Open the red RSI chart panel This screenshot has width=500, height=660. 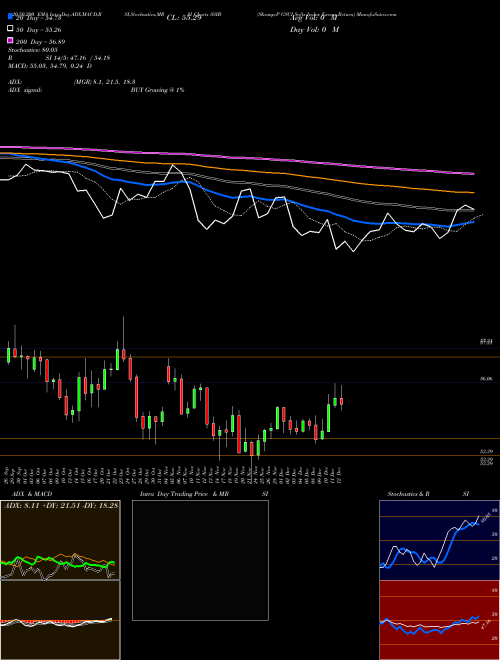[x=439, y=620]
